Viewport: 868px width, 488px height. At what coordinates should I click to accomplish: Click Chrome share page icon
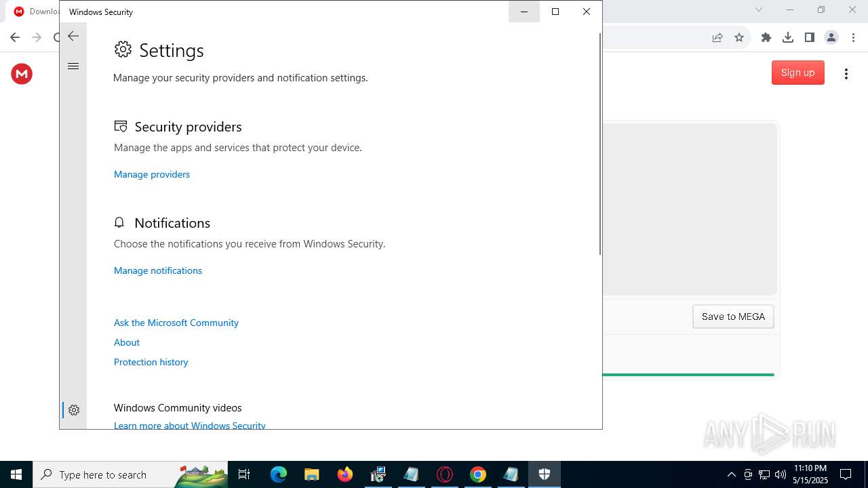pos(717,38)
